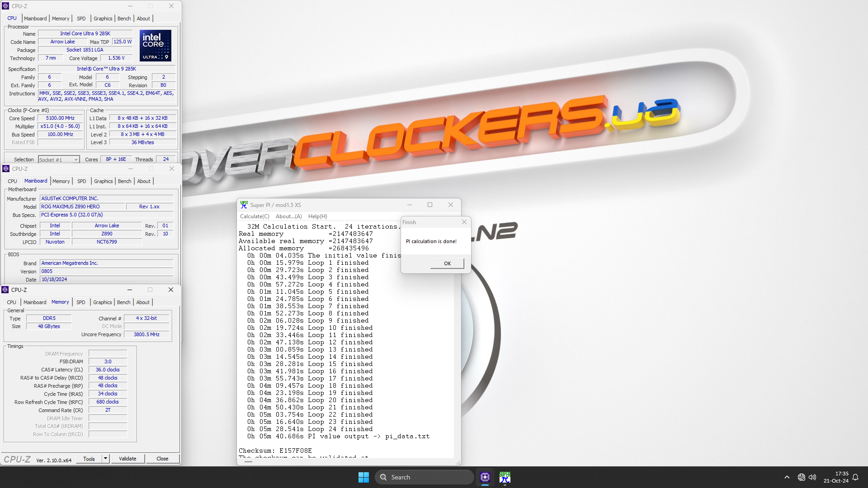Click the Tools button

89,459
